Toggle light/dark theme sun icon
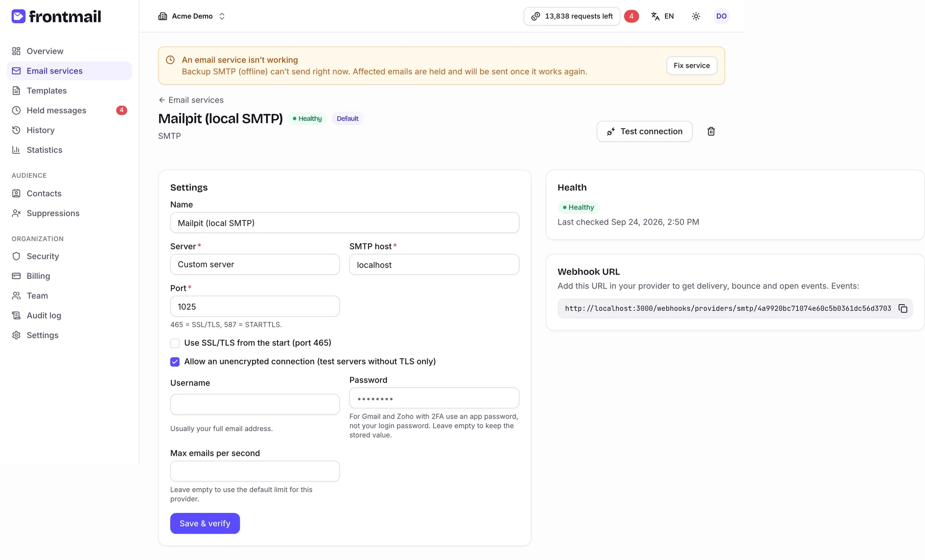 coord(696,16)
